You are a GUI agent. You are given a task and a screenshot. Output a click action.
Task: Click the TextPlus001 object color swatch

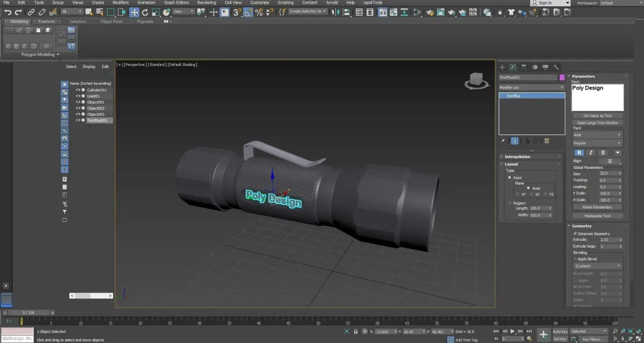tap(562, 77)
